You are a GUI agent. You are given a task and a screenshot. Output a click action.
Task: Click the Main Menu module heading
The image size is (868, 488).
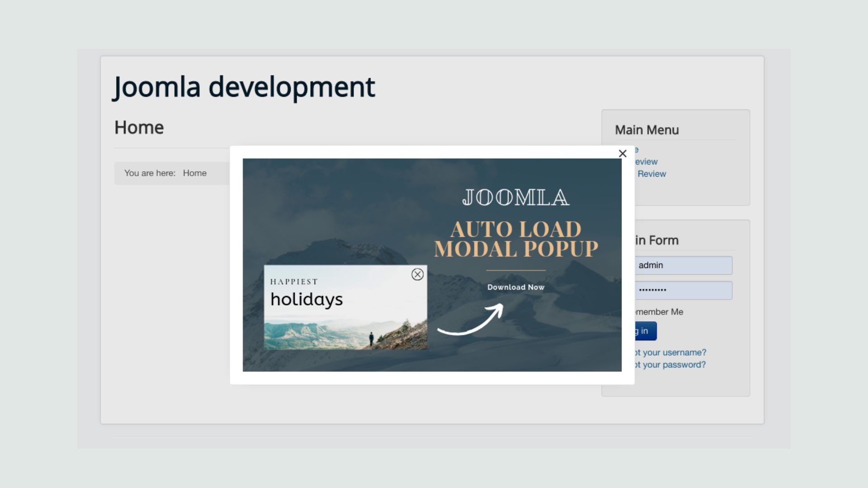click(x=647, y=130)
